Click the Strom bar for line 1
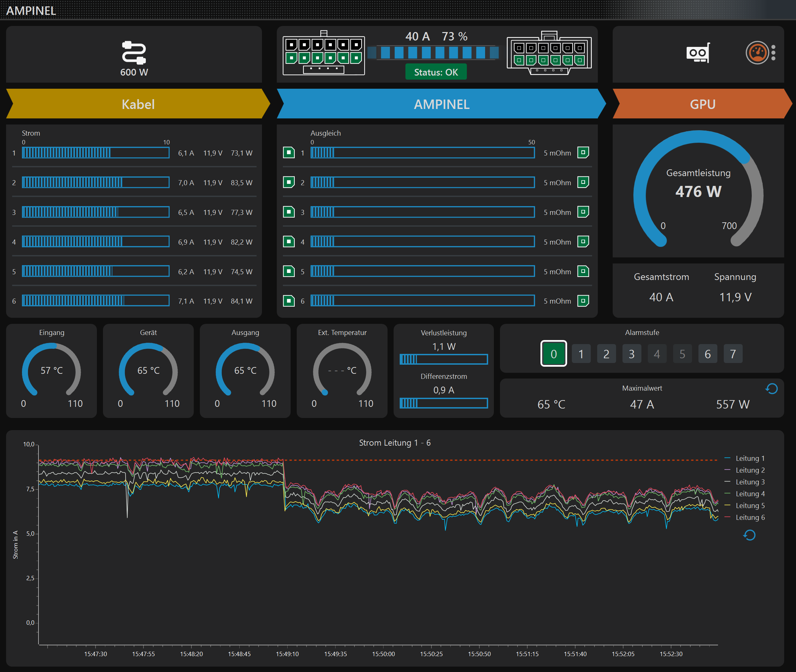 pyautogui.click(x=96, y=153)
